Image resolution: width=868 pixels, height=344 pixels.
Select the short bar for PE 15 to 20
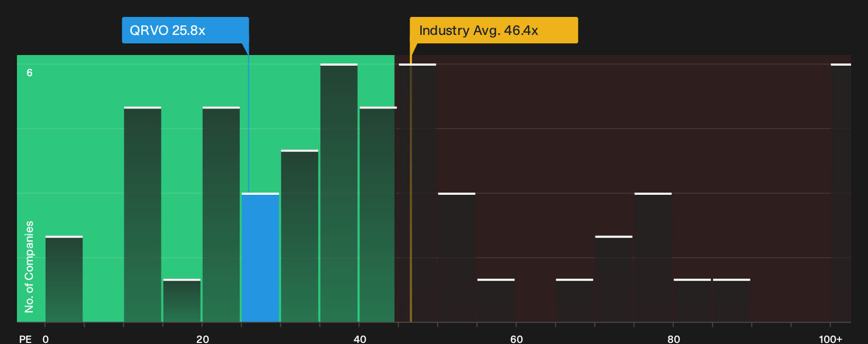click(182, 300)
